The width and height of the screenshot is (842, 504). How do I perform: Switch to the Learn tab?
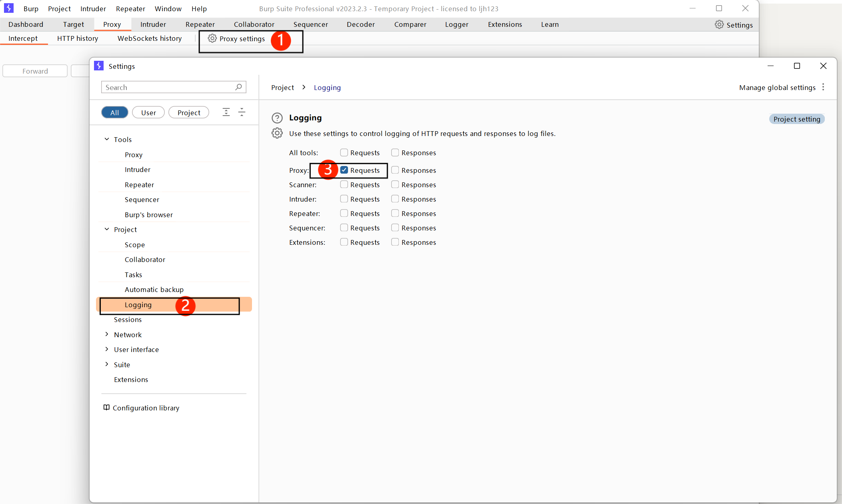(550, 24)
